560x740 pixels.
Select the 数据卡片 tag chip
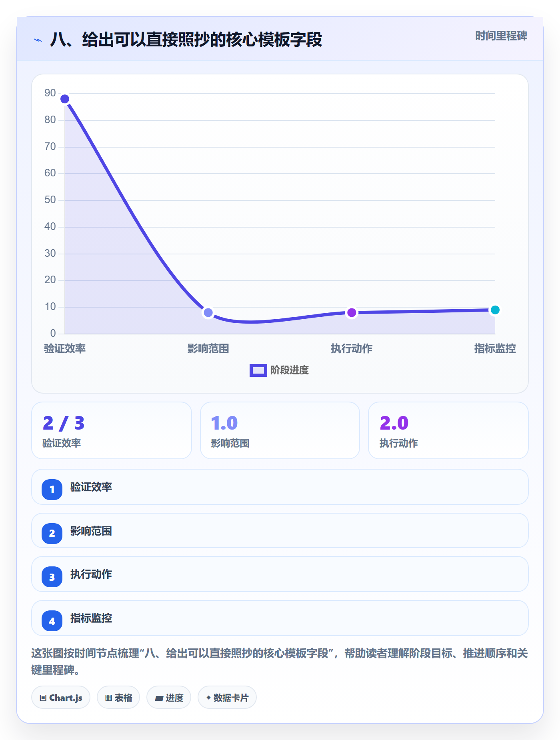click(227, 698)
